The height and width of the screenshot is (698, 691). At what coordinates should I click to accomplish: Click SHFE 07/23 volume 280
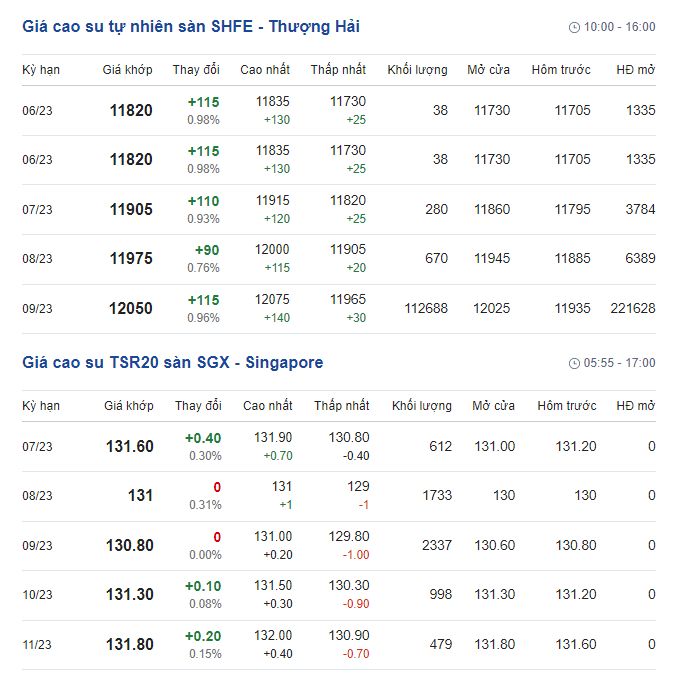coord(436,209)
